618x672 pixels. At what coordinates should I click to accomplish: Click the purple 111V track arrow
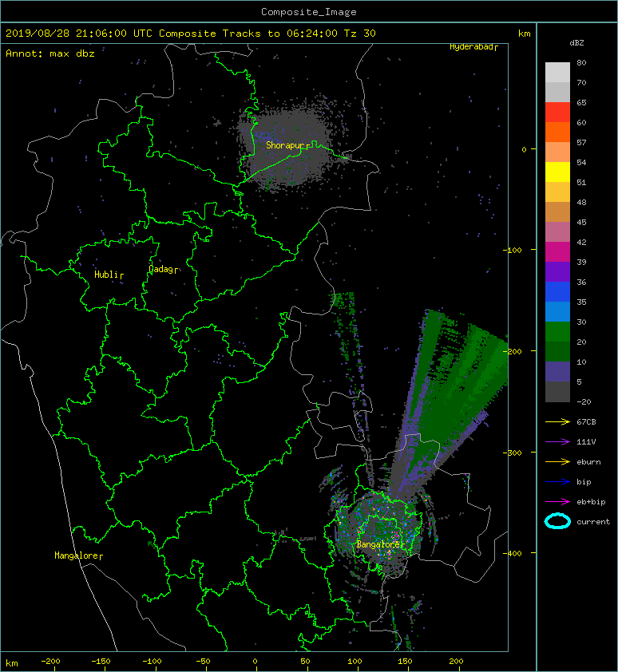tap(557, 442)
